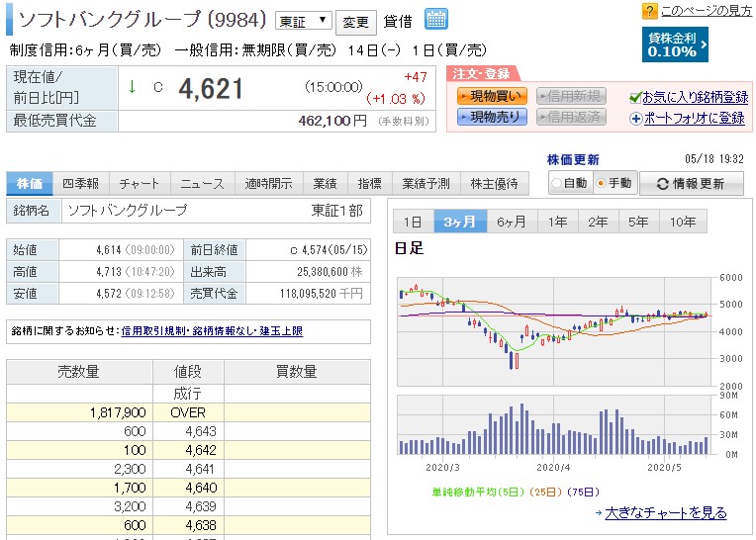Click the 変更 button
The height and width of the screenshot is (540, 756).
pos(355,22)
